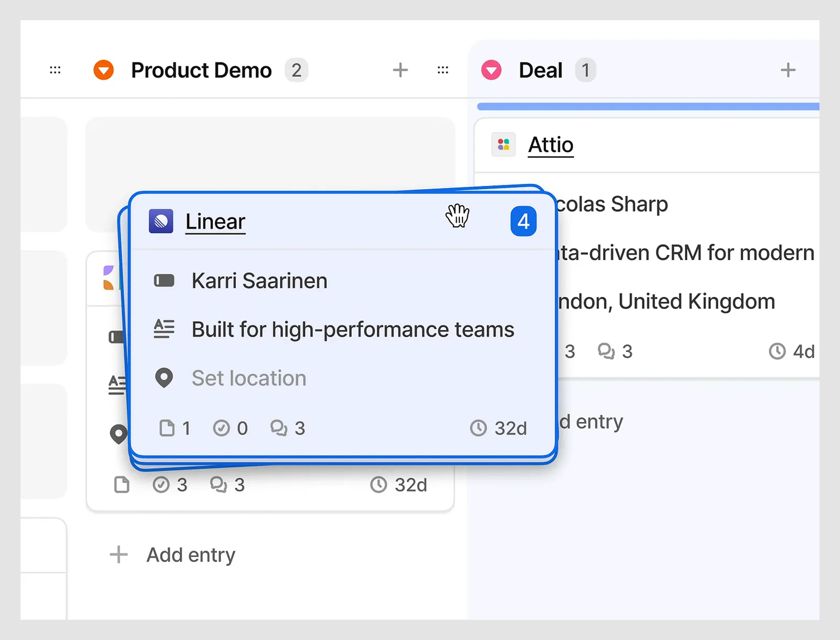
Task: Click the Deal pink status icon
Action: point(491,70)
